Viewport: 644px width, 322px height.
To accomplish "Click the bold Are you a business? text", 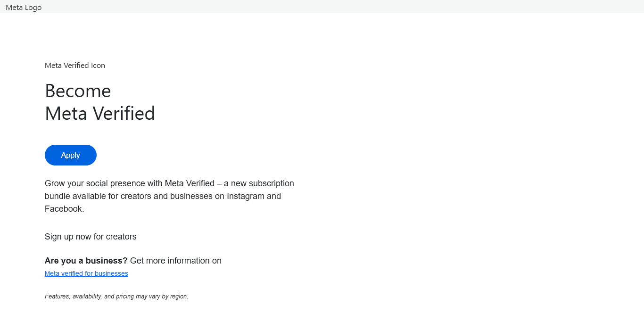I will tap(86, 261).
